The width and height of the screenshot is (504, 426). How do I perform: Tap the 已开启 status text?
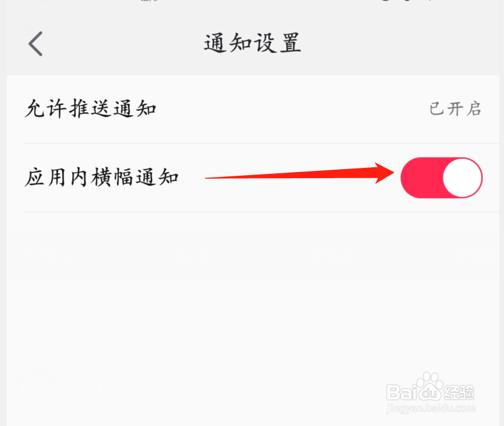pyautogui.click(x=455, y=109)
